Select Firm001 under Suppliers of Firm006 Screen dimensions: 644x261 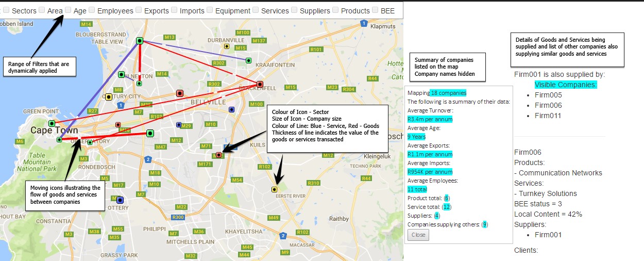click(548, 235)
